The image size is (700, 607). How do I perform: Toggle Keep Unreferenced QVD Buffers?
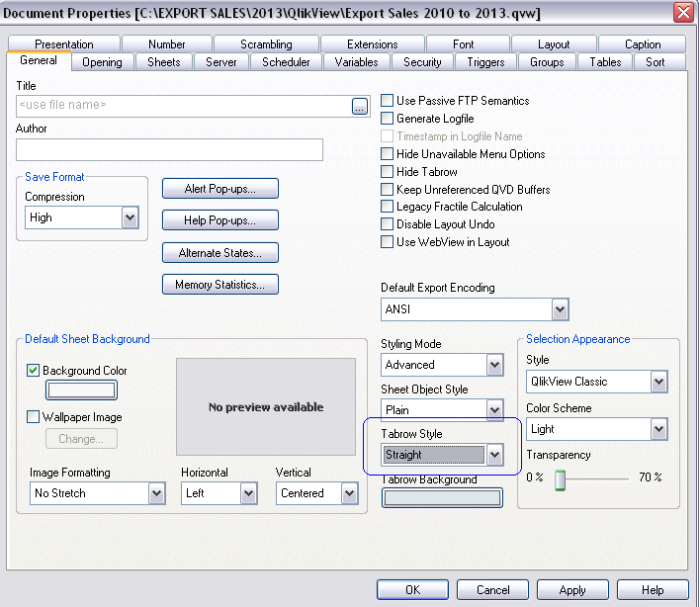pyautogui.click(x=387, y=189)
